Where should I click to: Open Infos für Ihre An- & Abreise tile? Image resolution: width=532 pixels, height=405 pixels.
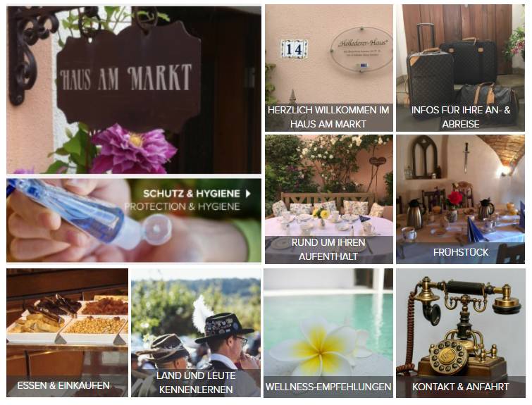(x=460, y=68)
